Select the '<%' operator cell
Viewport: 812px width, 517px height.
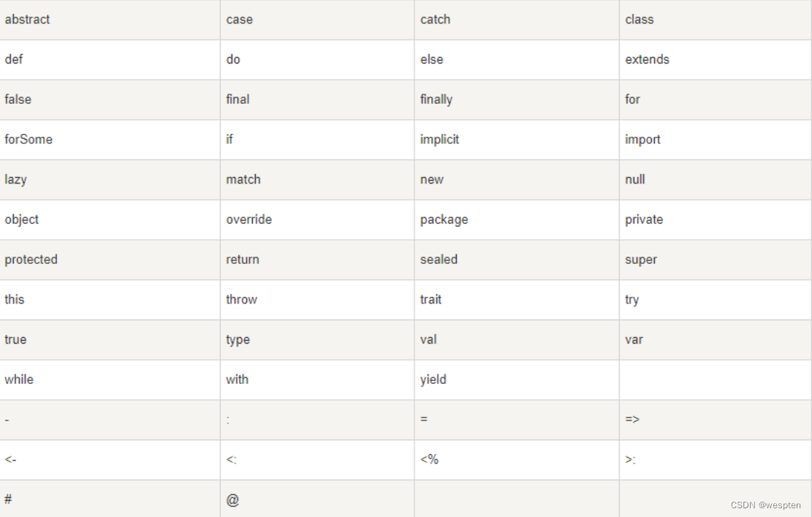(x=430, y=460)
